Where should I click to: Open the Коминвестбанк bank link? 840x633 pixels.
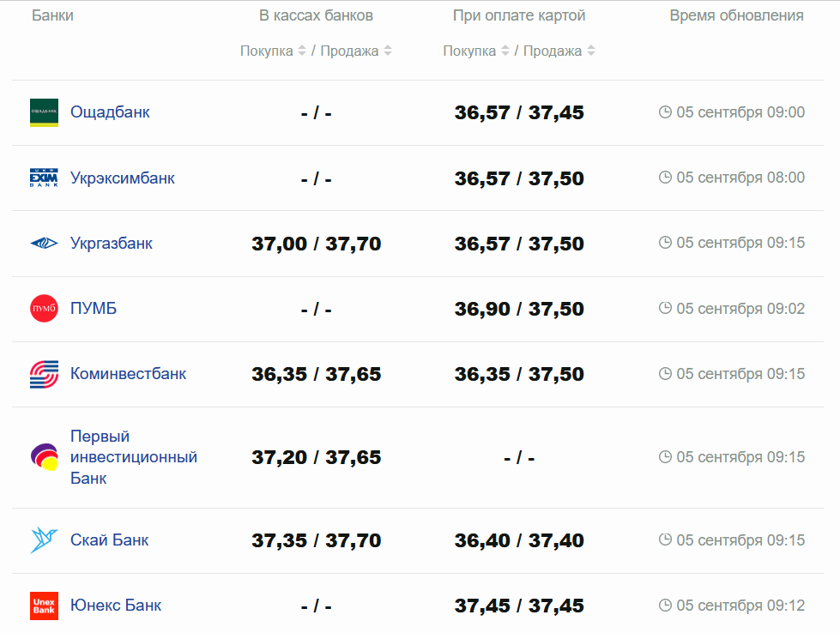pos(128,374)
